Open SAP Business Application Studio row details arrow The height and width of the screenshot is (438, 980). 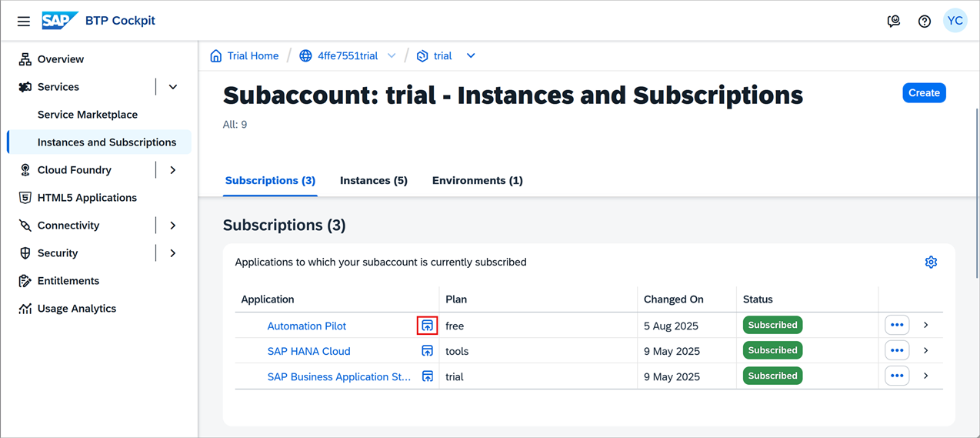coord(926,376)
